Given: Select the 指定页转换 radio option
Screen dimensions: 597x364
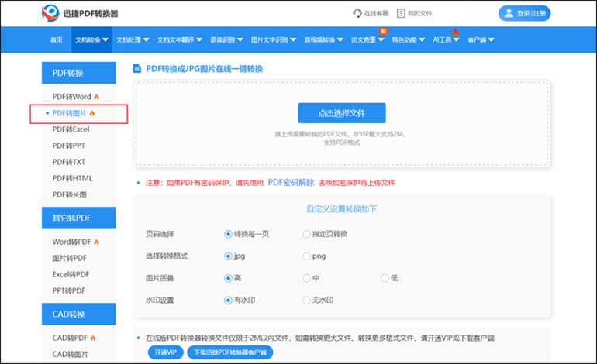Looking at the screenshot, I should pos(306,234).
